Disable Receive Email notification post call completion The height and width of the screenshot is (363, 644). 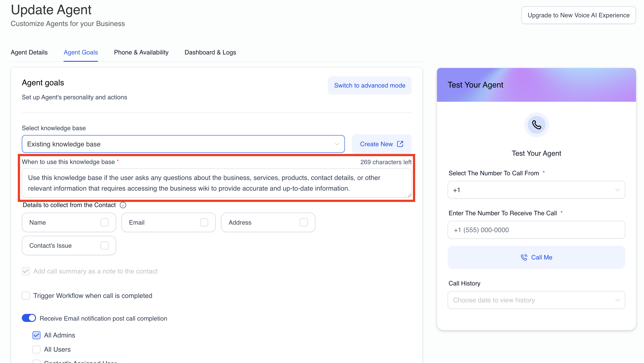(x=29, y=318)
